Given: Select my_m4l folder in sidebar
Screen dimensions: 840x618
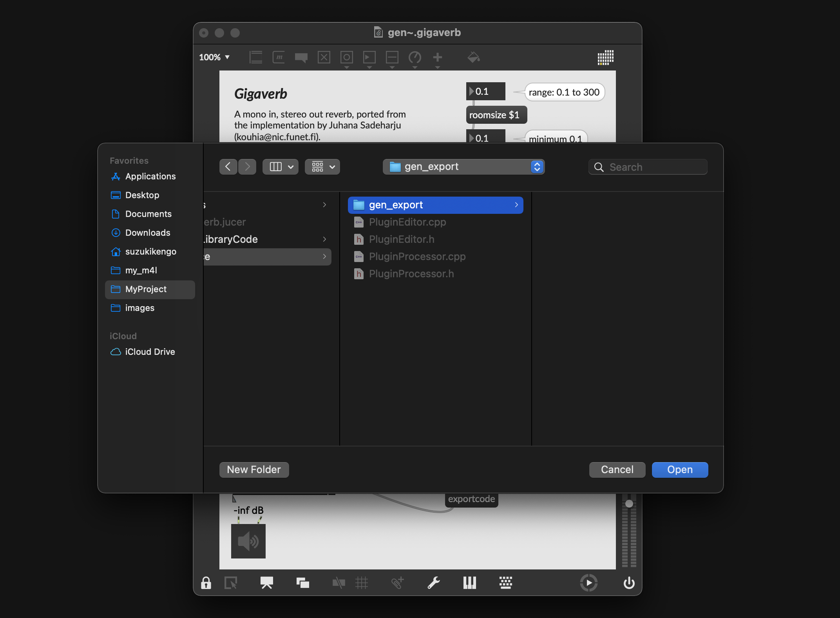Looking at the screenshot, I should click(x=150, y=270).
